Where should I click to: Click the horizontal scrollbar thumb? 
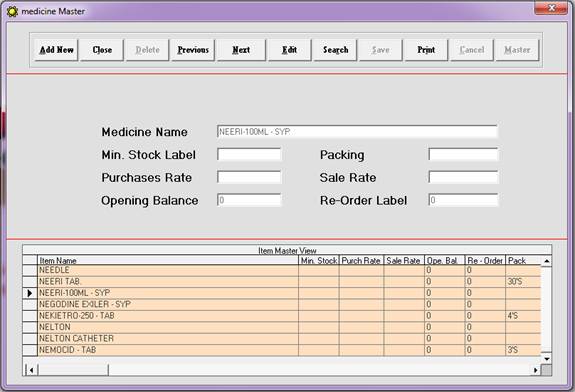pos(73,370)
